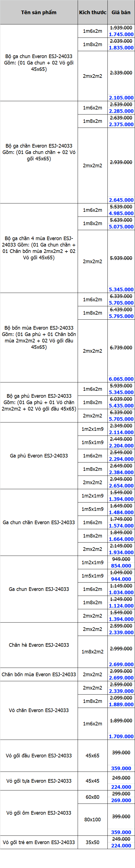Click 'Vỏ gối trẻ em Everon ESJ-24033' name
135x868 pixels.
tap(39, 842)
